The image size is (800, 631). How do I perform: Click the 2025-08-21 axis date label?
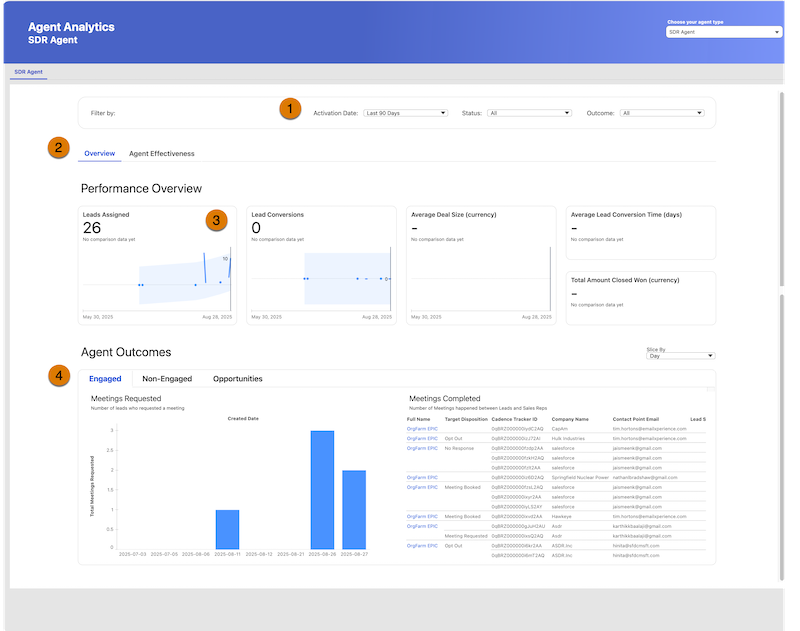[291, 554]
